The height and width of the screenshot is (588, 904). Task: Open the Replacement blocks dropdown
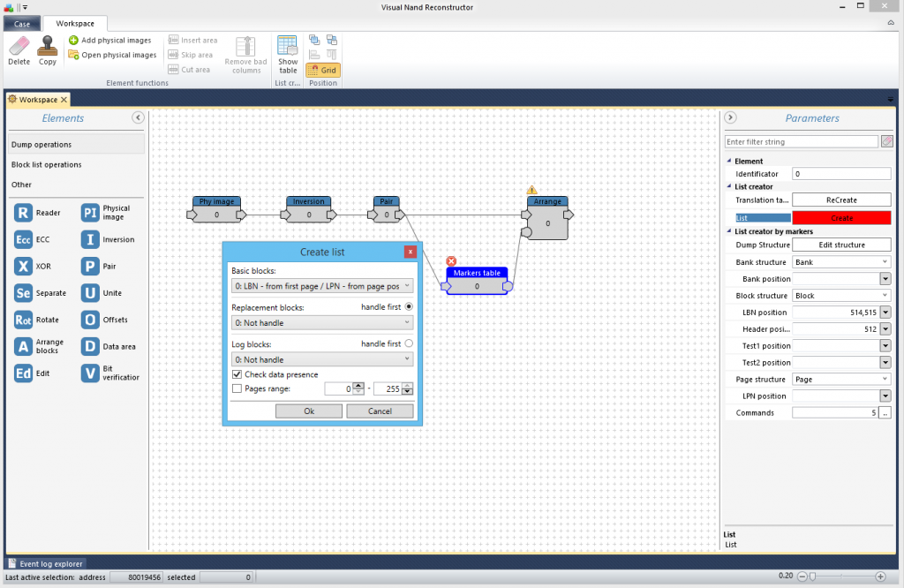coord(322,323)
